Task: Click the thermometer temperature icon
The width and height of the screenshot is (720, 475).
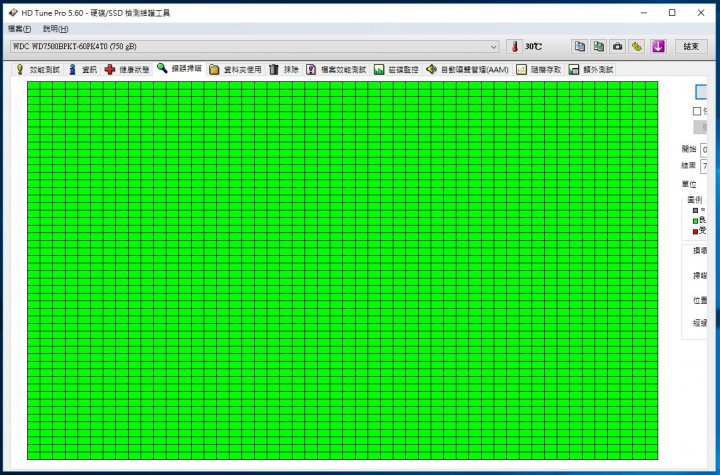Action: (515, 46)
